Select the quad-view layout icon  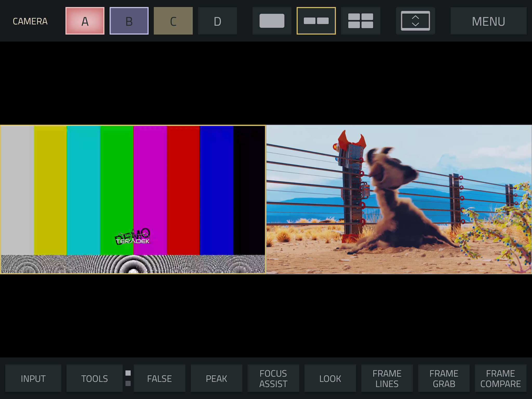click(361, 21)
